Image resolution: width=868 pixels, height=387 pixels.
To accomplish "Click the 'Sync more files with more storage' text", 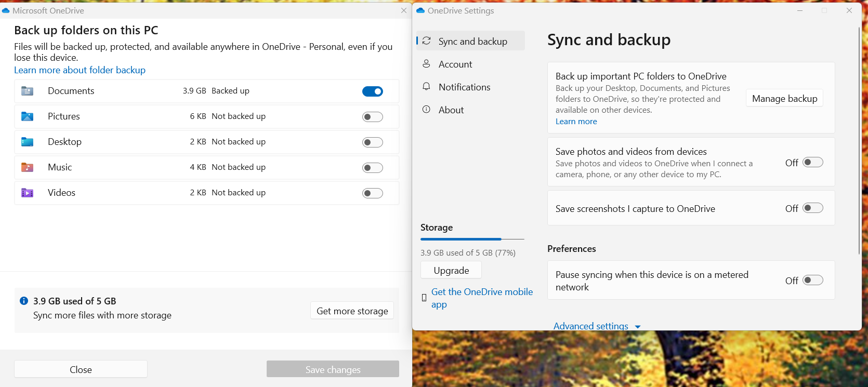I will click(x=102, y=315).
